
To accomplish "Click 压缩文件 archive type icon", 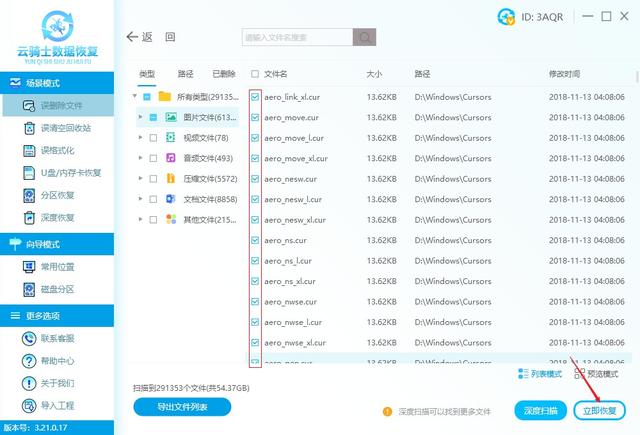I will (x=171, y=178).
